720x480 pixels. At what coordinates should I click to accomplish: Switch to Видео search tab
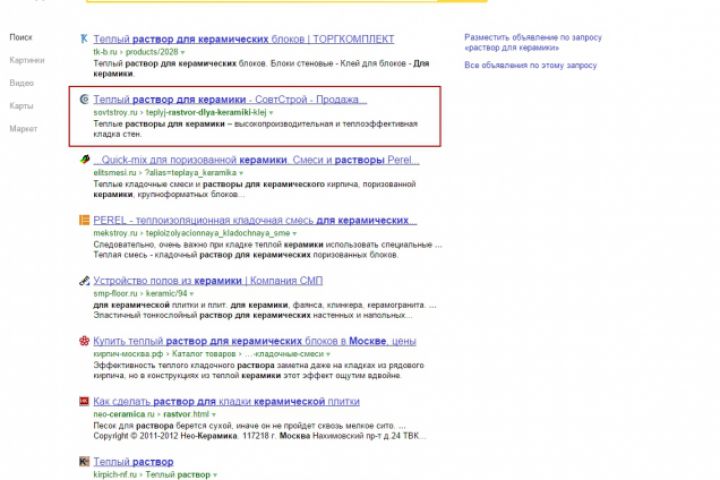22,83
